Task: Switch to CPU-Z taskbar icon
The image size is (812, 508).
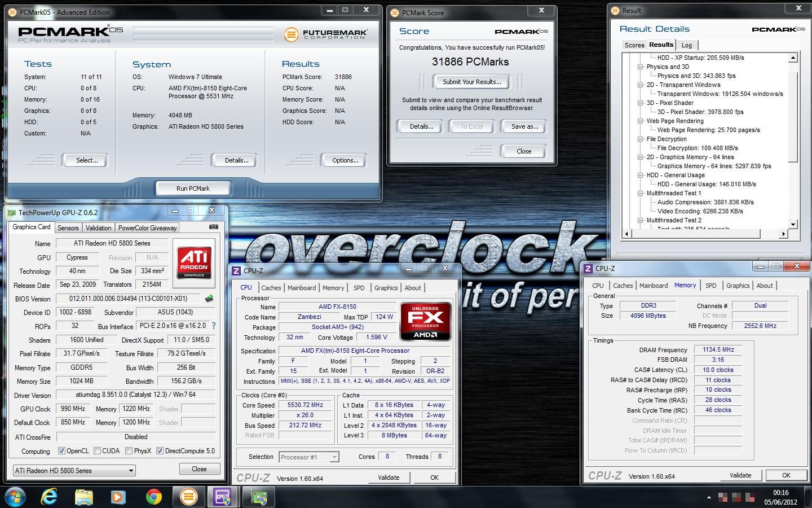Action: click(x=224, y=497)
